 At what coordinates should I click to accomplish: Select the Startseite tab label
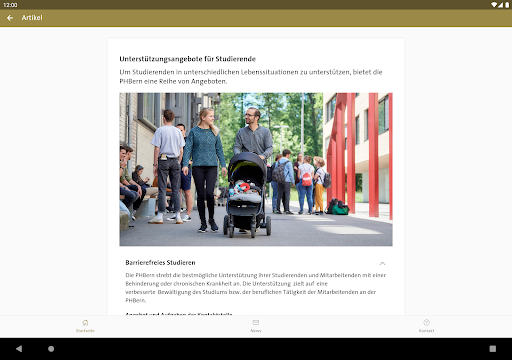point(85,331)
